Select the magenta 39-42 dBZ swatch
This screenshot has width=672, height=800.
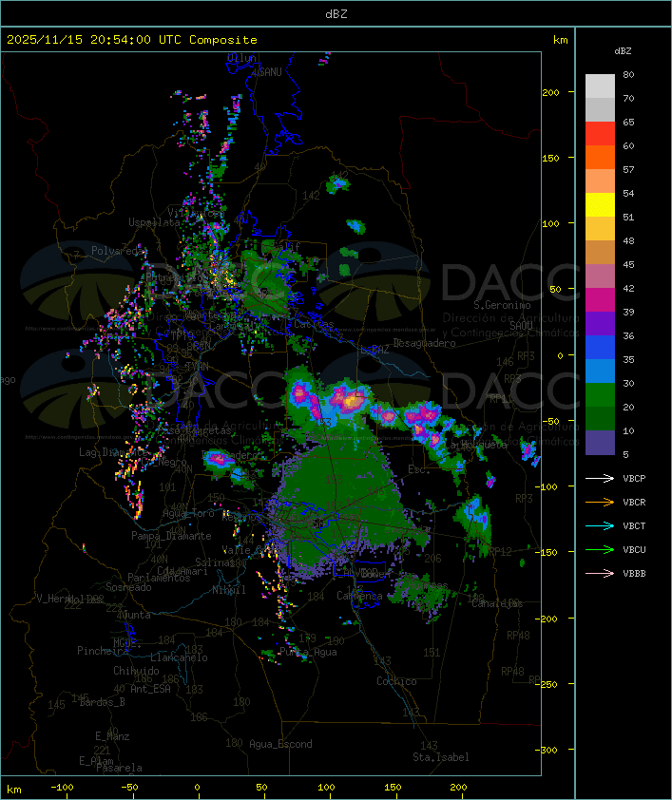pos(600,300)
